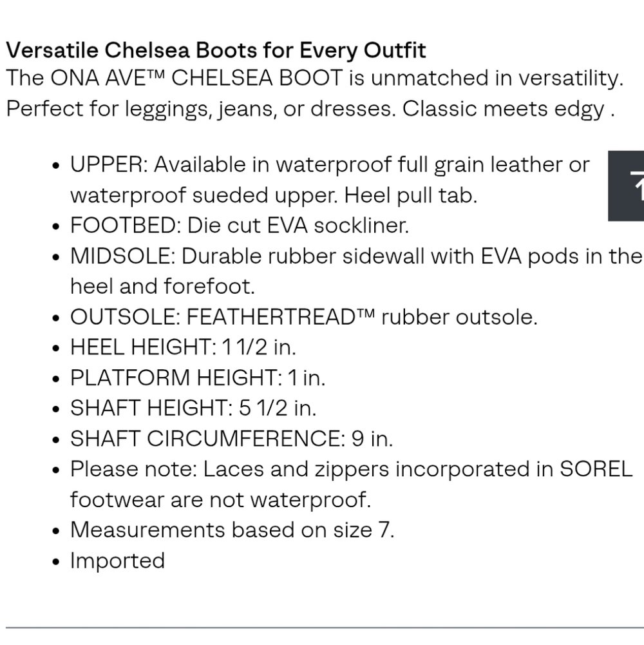
Task: Click the FEATHERTREAD™ word in the outsole line
Action: tap(281, 317)
